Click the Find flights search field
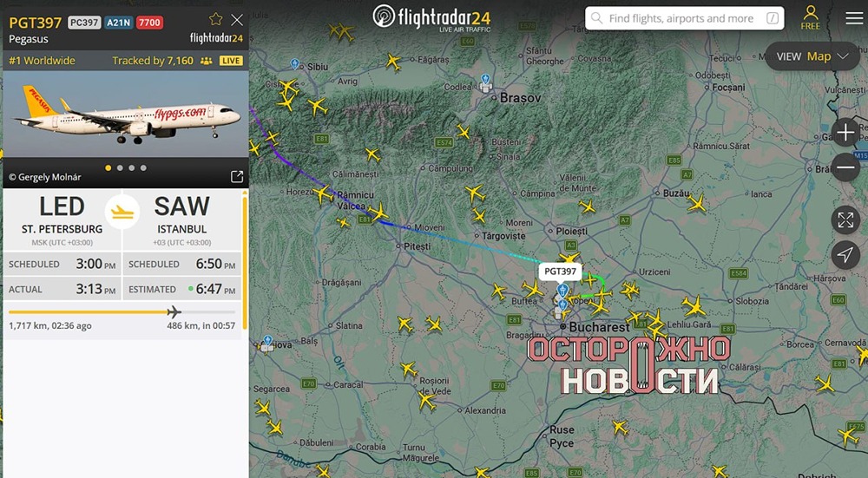Screen dimensions: 868x478 click(684, 18)
